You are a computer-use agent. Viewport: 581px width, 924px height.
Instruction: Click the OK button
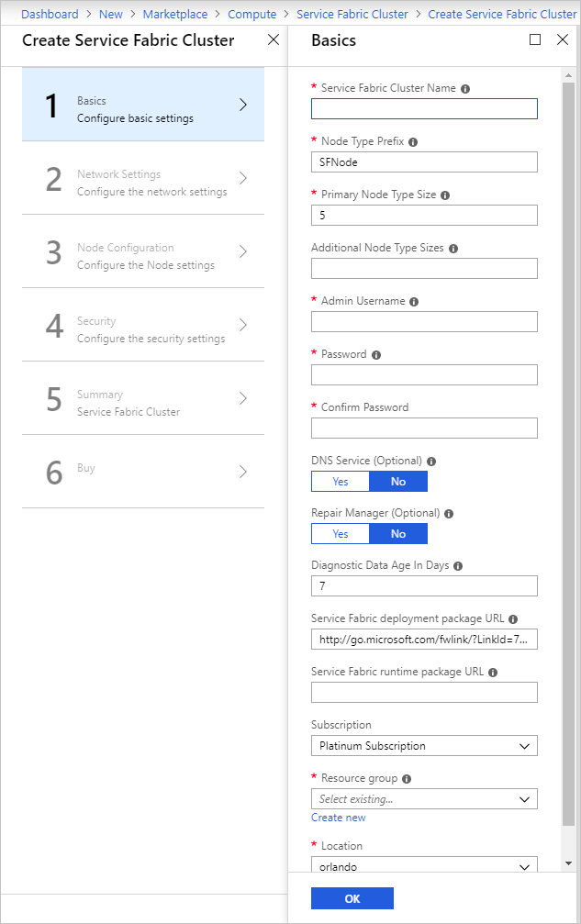tap(352, 899)
